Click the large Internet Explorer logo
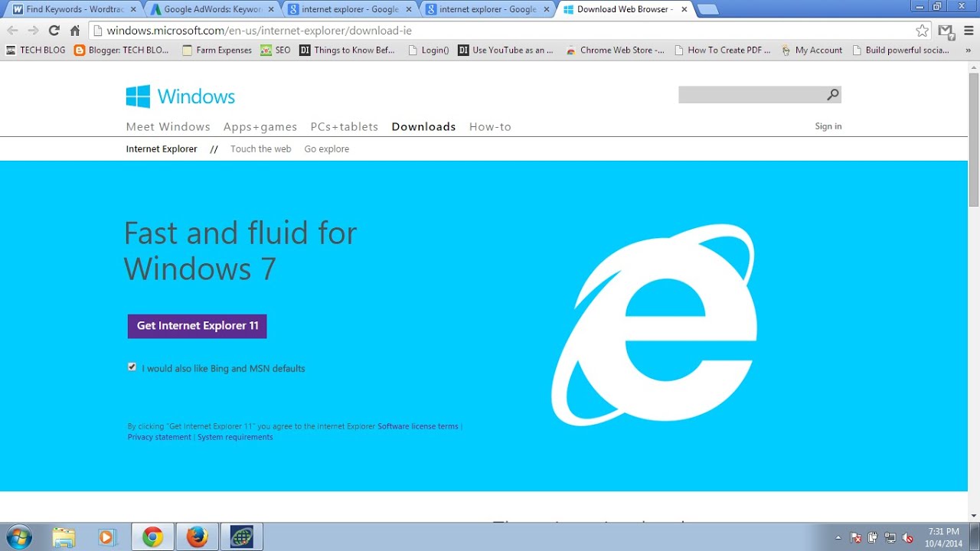The image size is (980, 551). coord(655,324)
